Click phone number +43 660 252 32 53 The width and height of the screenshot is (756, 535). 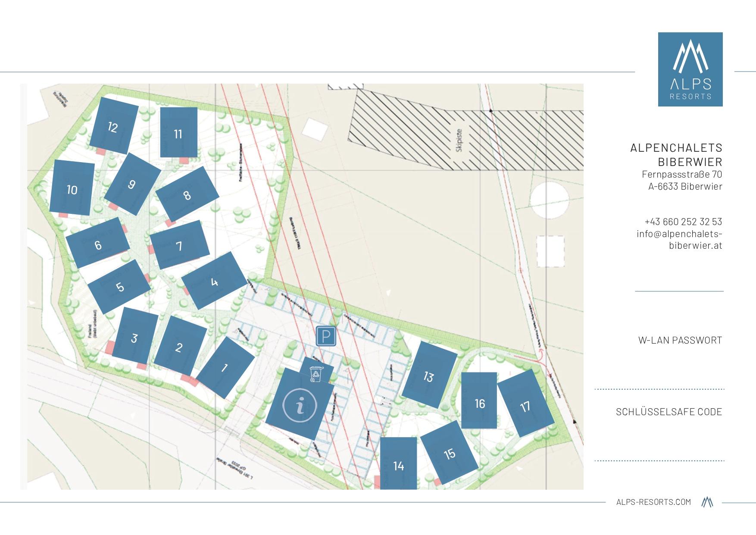683,222
